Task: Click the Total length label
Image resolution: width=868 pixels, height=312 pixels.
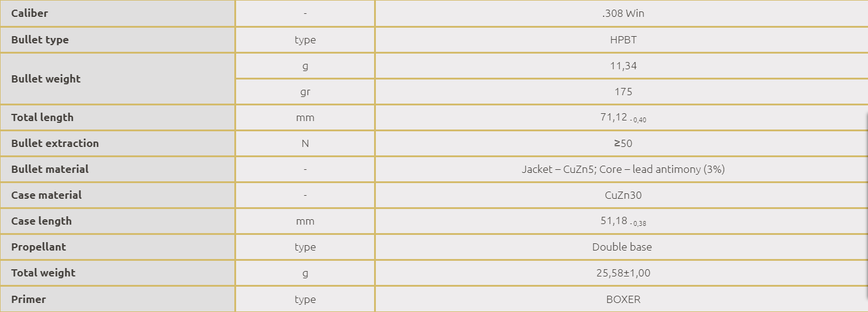Action: [x=42, y=117]
